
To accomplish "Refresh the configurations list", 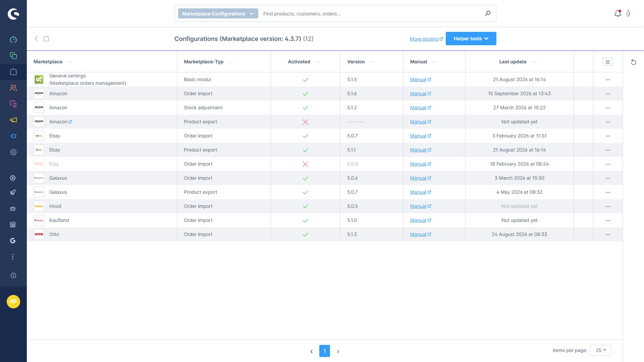I will [x=633, y=62].
